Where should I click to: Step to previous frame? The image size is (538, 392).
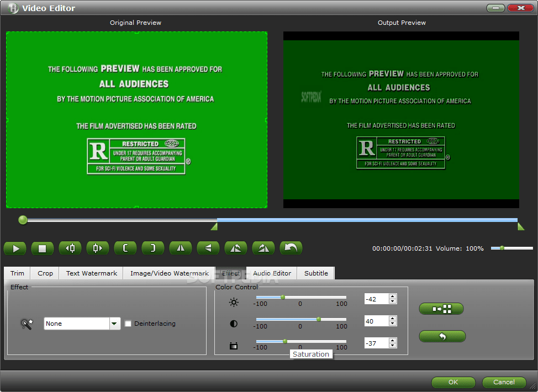tap(70, 248)
